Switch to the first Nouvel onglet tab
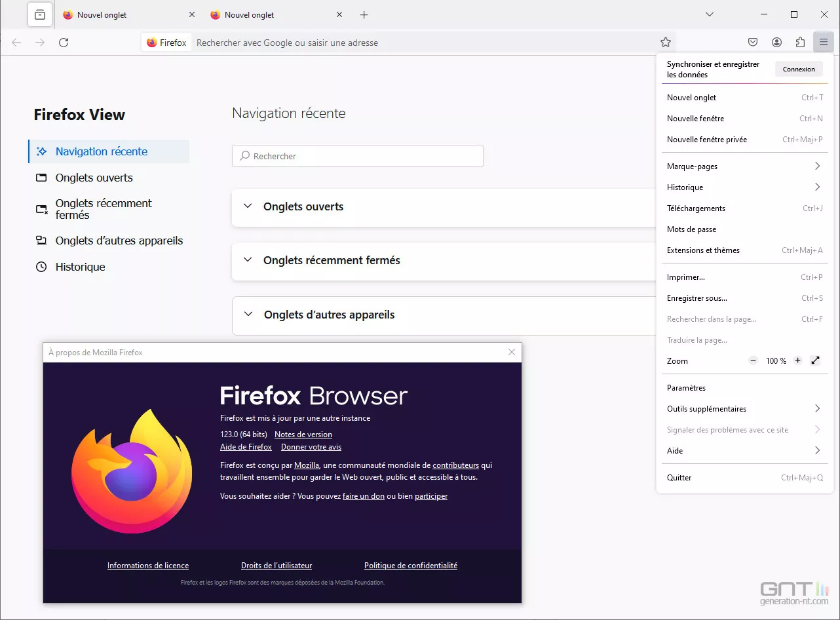840x620 pixels. tap(128, 14)
